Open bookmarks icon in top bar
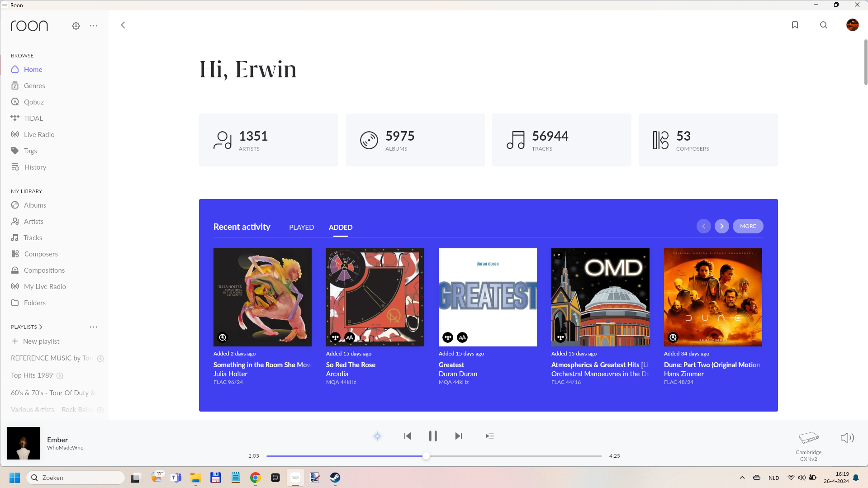Viewport: 868px width, 488px height. click(x=795, y=25)
